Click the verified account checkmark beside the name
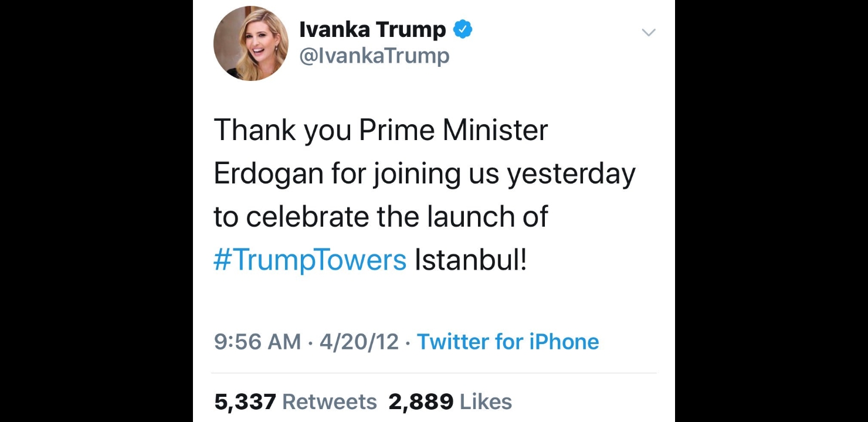 (463, 28)
